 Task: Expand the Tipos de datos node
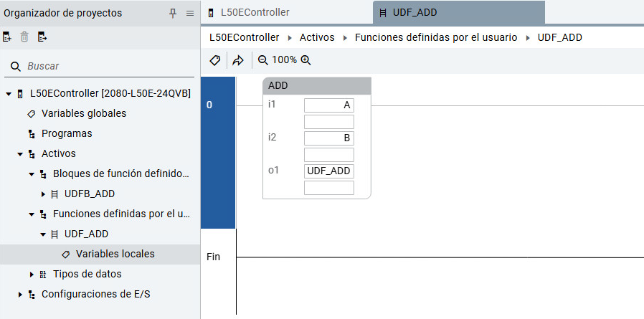[32, 275]
